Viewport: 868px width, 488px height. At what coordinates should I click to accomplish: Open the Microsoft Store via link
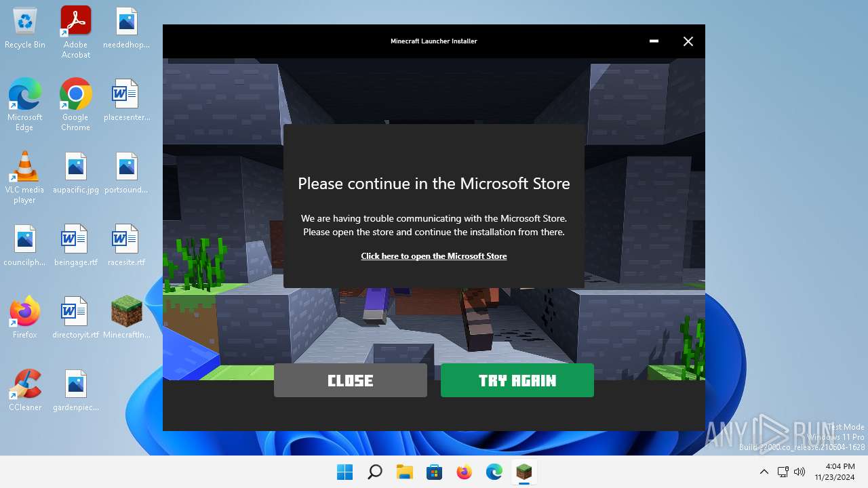pyautogui.click(x=434, y=256)
